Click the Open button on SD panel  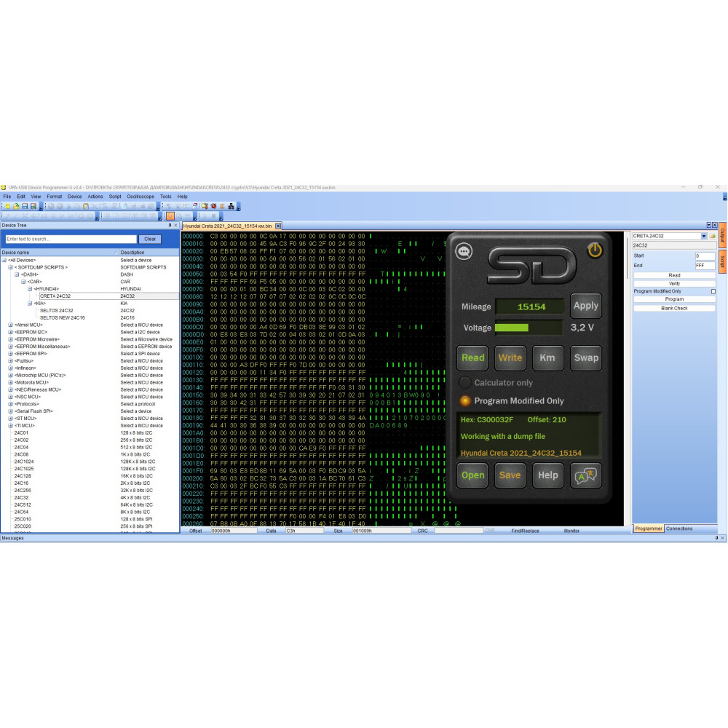tap(472, 475)
